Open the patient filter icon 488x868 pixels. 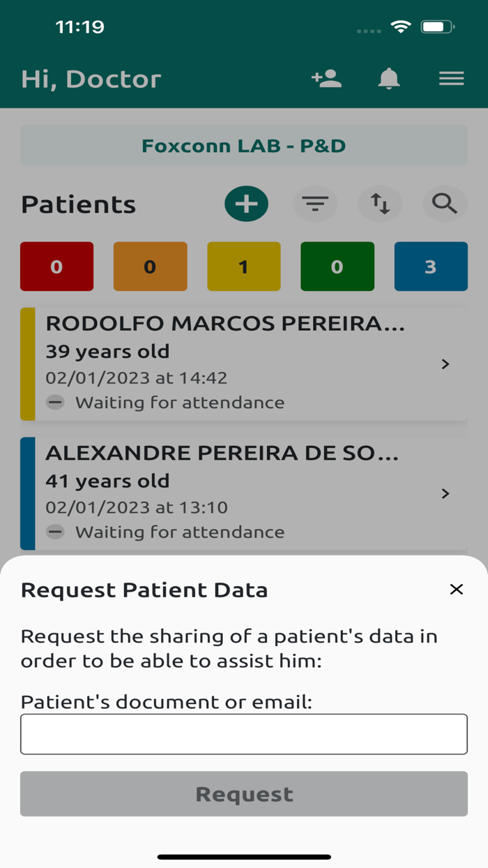click(315, 204)
